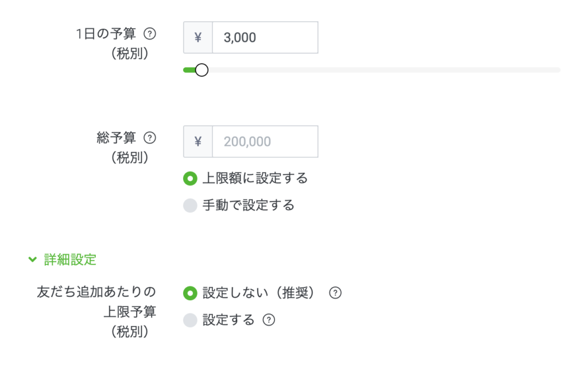Click yen symbol of daily budget field
Image resolution: width=588 pixels, height=365 pixels.
[x=198, y=37]
